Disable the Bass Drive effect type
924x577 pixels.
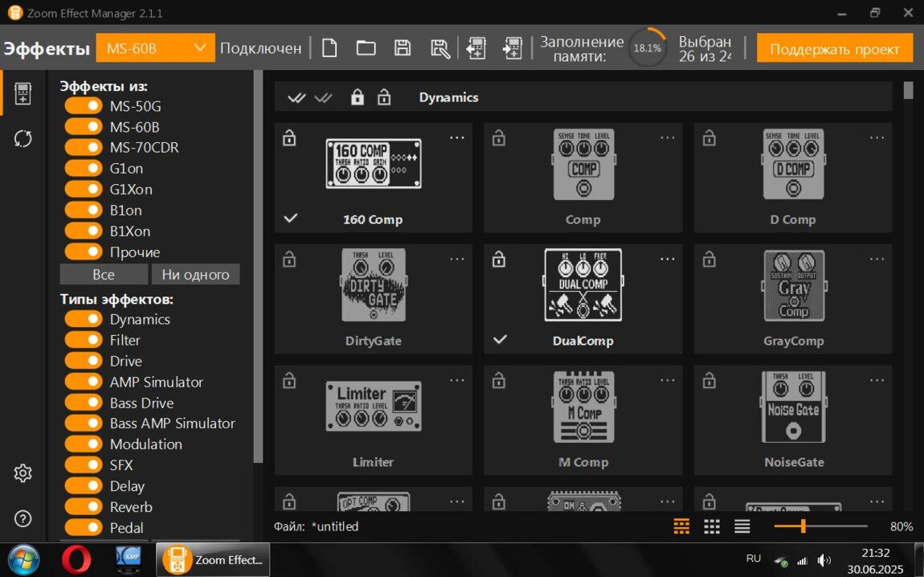[83, 403]
